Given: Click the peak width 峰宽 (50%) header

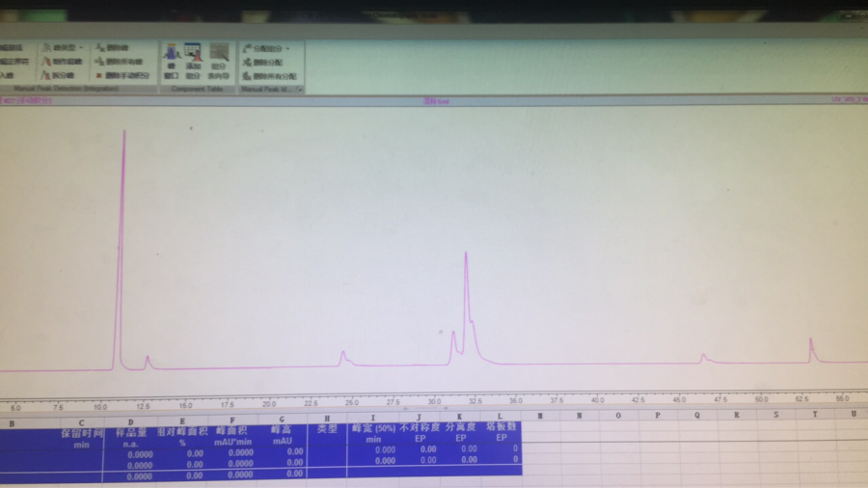Looking at the screenshot, I should pyautogui.click(x=373, y=428).
